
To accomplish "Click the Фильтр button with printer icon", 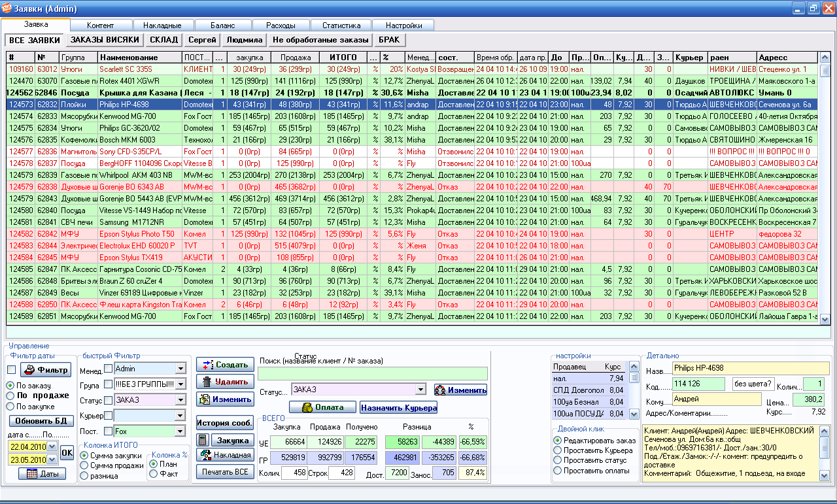I will 45,370.
